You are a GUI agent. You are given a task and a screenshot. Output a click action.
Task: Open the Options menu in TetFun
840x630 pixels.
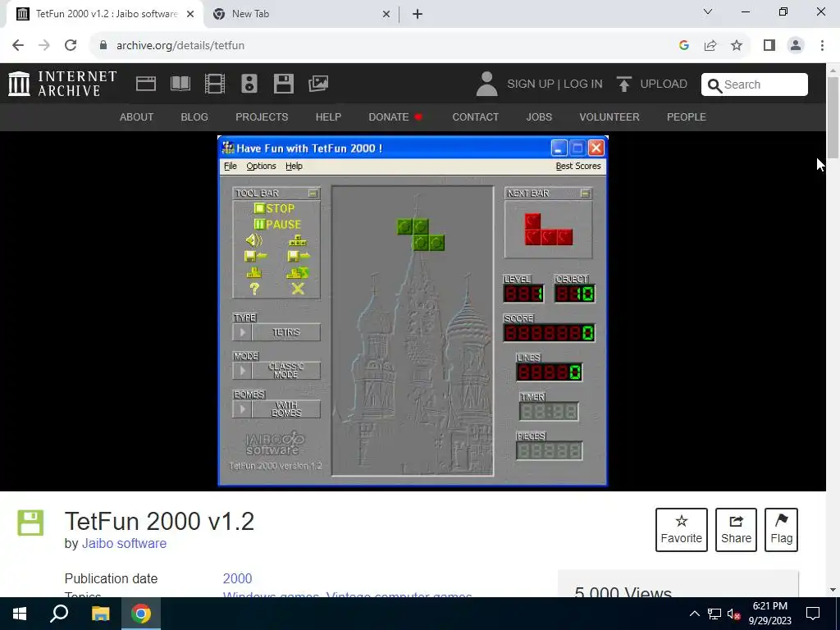261,166
